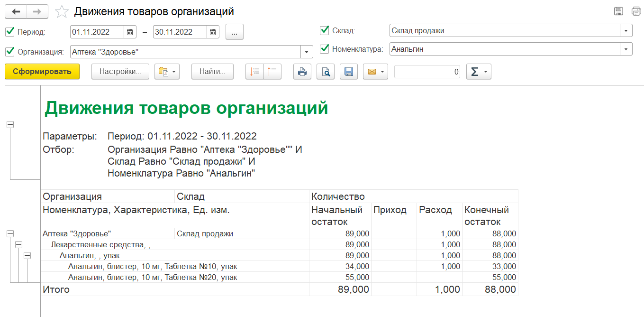Save report using toolbar diskette icon
The image size is (644, 317).
click(349, 72)
